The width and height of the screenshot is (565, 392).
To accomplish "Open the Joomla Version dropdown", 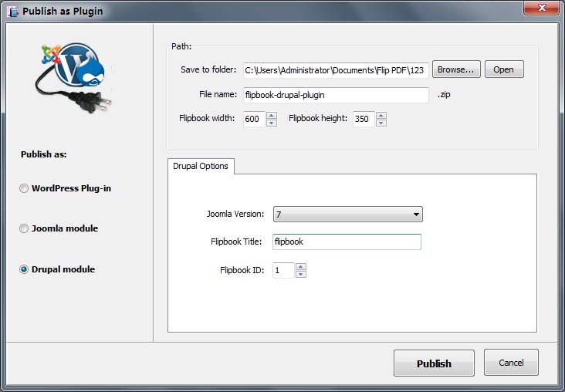I will click(x=347, y=215).
